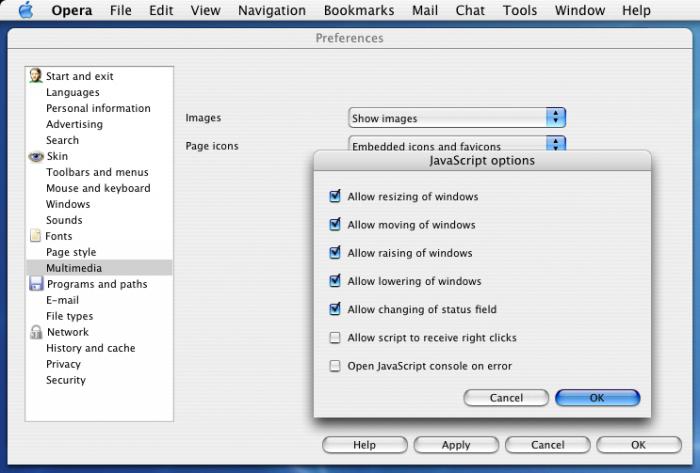The width and height of the screenshot is (700, 473).
Task: Open the Edit menu
Action: click(x=161, y=10)
